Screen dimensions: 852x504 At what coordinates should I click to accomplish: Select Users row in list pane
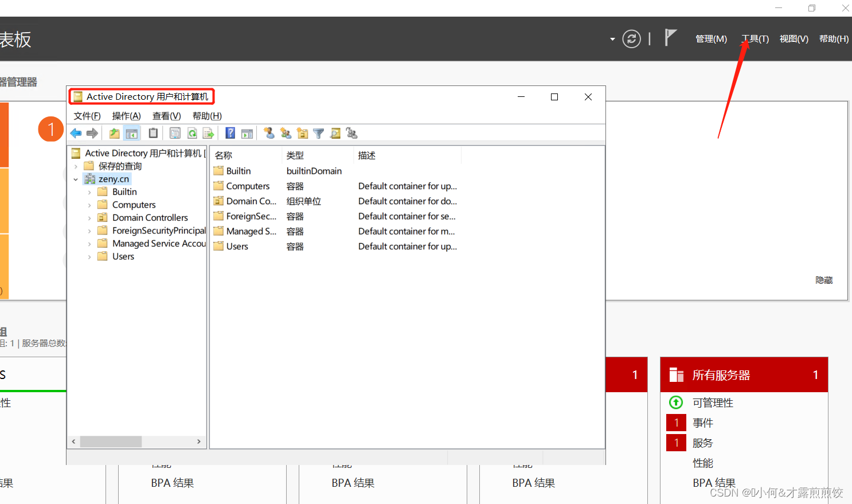[335, 247]
